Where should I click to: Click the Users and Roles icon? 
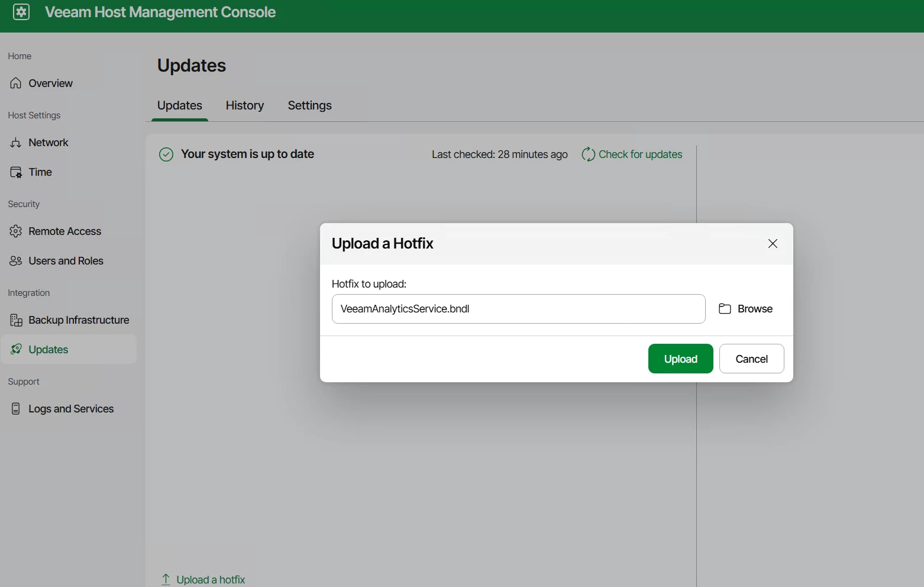[16, 261]
